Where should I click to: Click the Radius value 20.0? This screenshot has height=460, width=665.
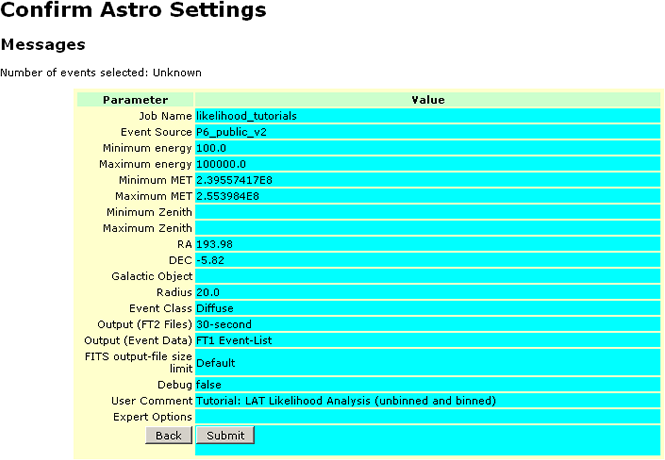pos(208,293)
